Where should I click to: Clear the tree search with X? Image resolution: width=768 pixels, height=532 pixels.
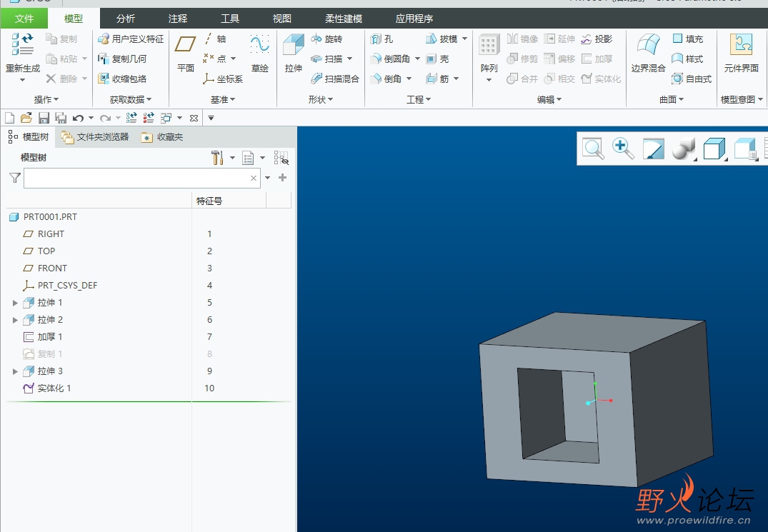coord(253,178)
